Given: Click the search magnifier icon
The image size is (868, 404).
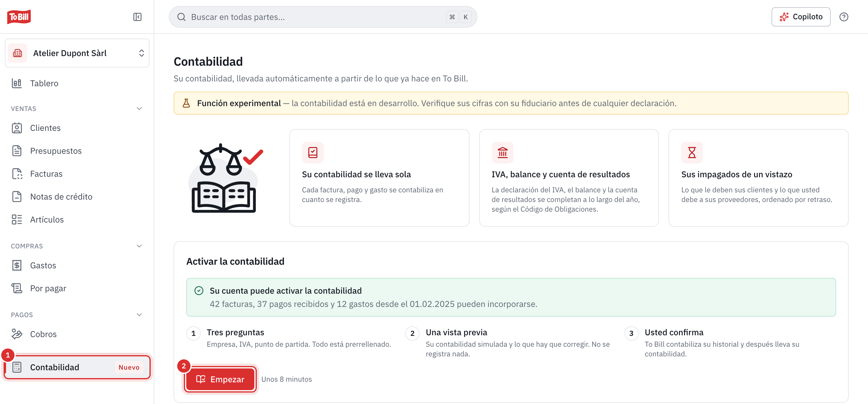Looking at the screenshot, I should (x=181, y=17).
